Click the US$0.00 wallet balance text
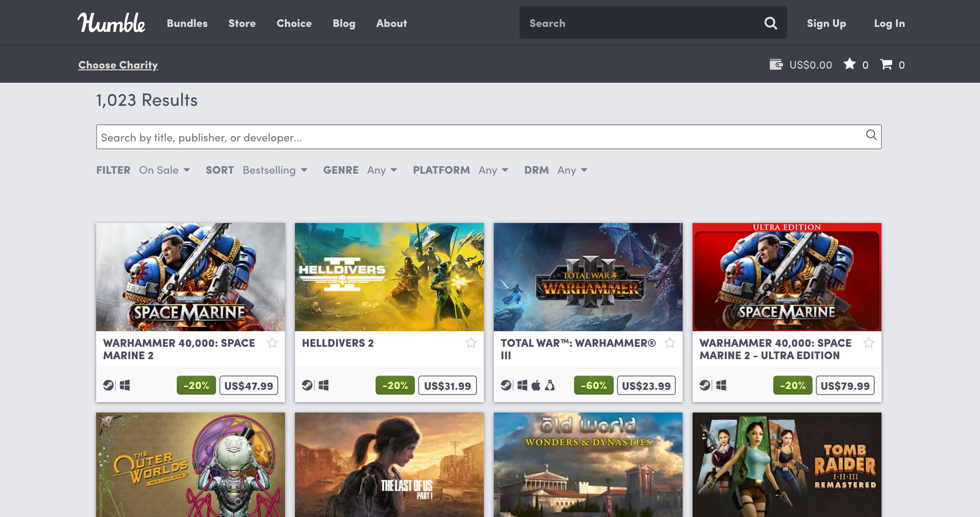Image resolution: width=980 pixels, height=517 pixels. click(811, 65)
